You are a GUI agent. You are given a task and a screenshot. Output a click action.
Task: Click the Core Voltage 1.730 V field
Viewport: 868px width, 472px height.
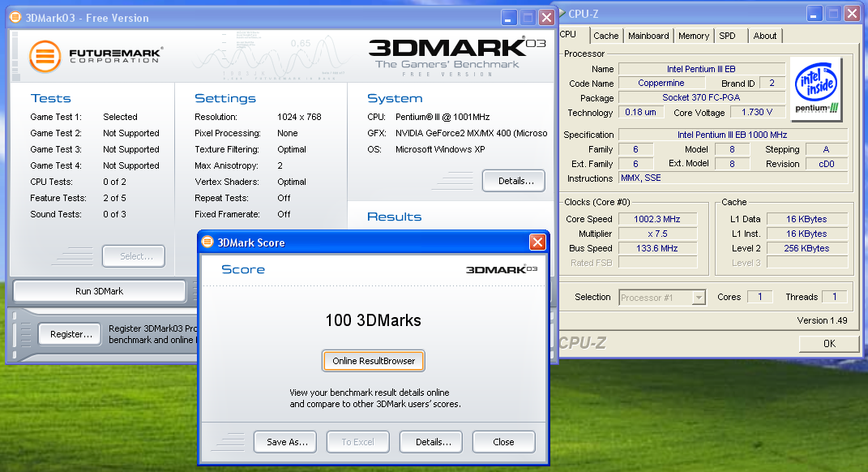(x=757, y=112)
